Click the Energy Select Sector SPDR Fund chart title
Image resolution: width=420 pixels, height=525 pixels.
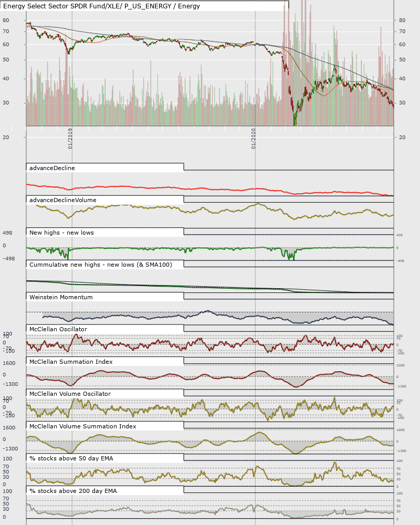click(101, 6)
